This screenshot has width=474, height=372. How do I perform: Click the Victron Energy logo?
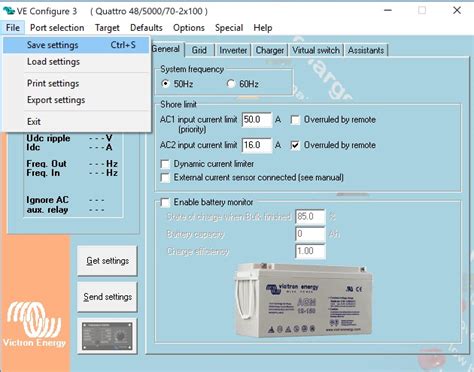pos(34,324)
